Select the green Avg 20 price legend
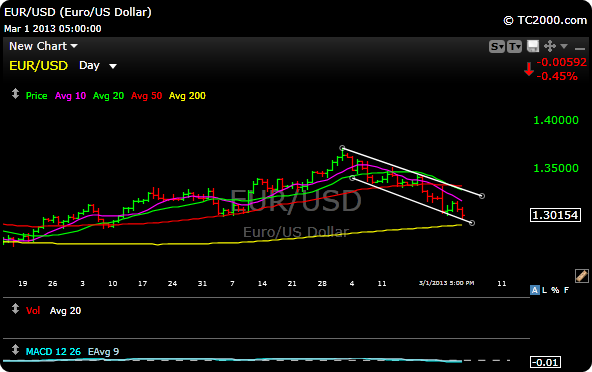 (x=108, y=96)
